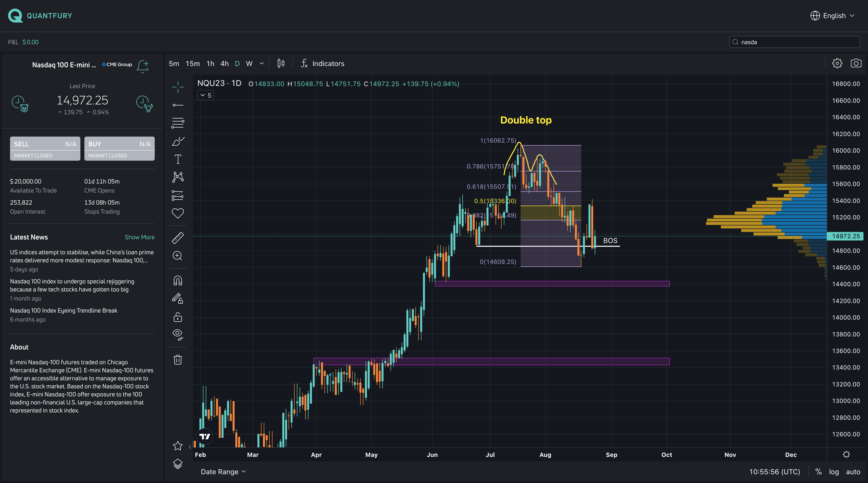Switch to the 15m timeframe
Image resolution: width=868 pixels, height=483 pixels.
click(193, 63)
